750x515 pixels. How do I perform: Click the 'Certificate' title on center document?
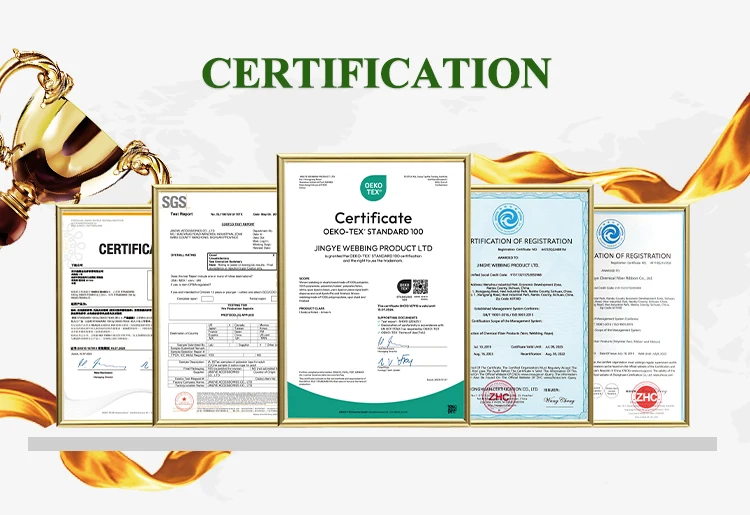point(373,218)
